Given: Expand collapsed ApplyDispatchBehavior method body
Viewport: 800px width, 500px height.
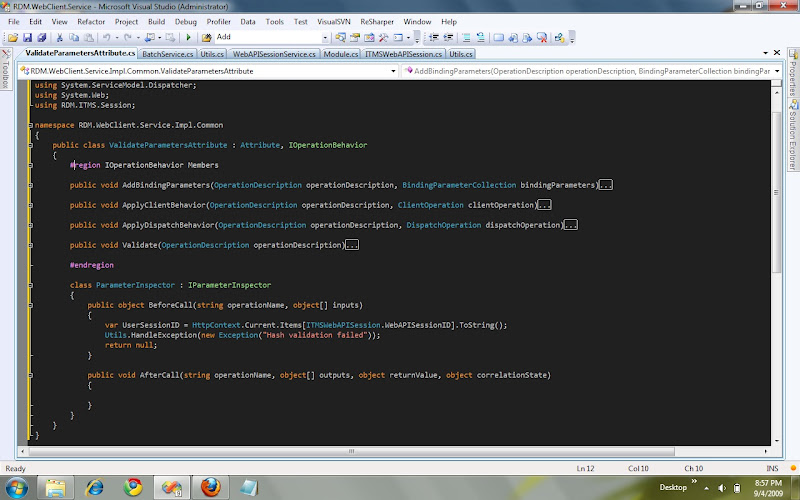Looking at the screenshot, I should (570, 225).
